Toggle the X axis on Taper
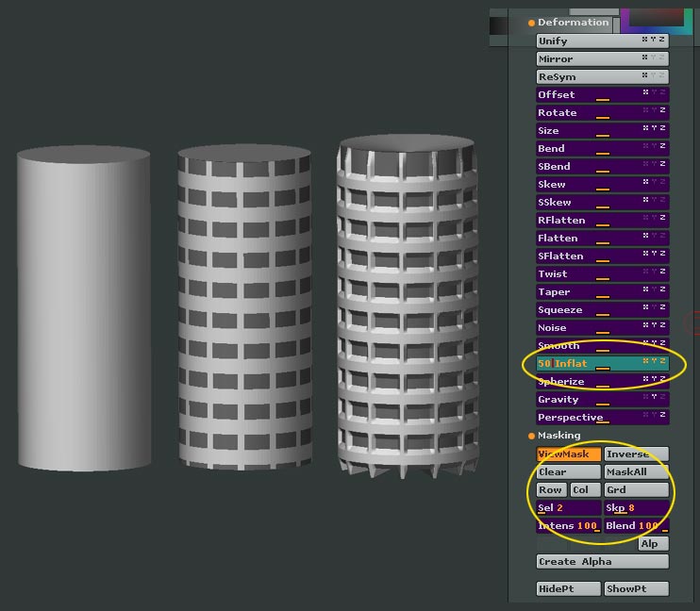Image resolution: width=700 pixels, height=611 pixels. click(x=645, y=289)
